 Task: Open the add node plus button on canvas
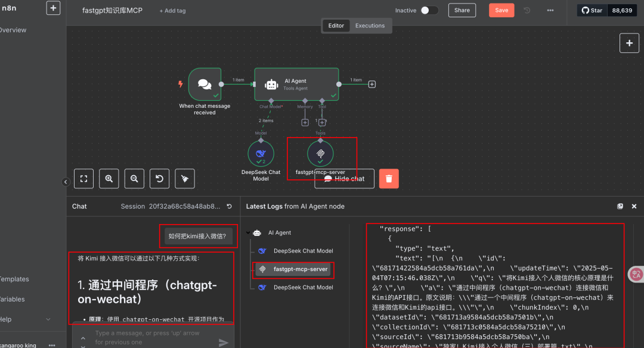(x=629, y=43)
